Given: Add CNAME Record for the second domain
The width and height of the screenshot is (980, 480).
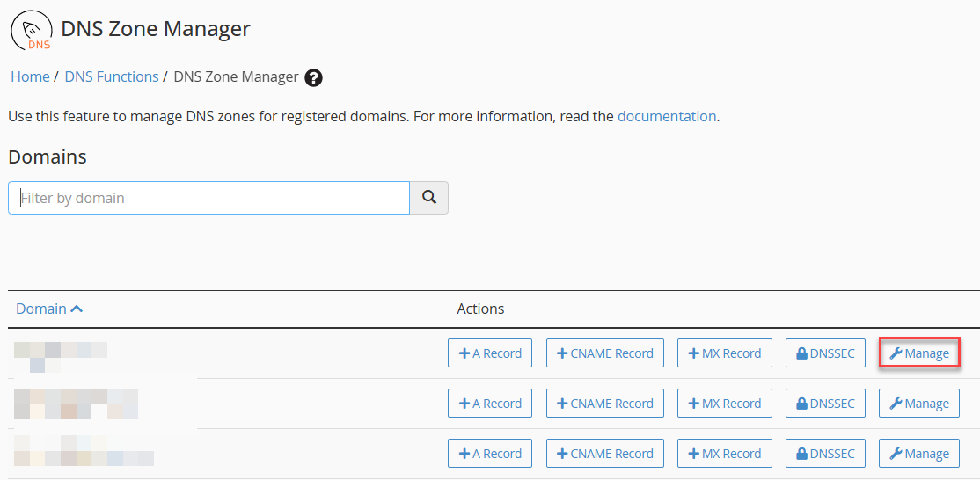Looking at the screenshot, I should coord(605,404).
